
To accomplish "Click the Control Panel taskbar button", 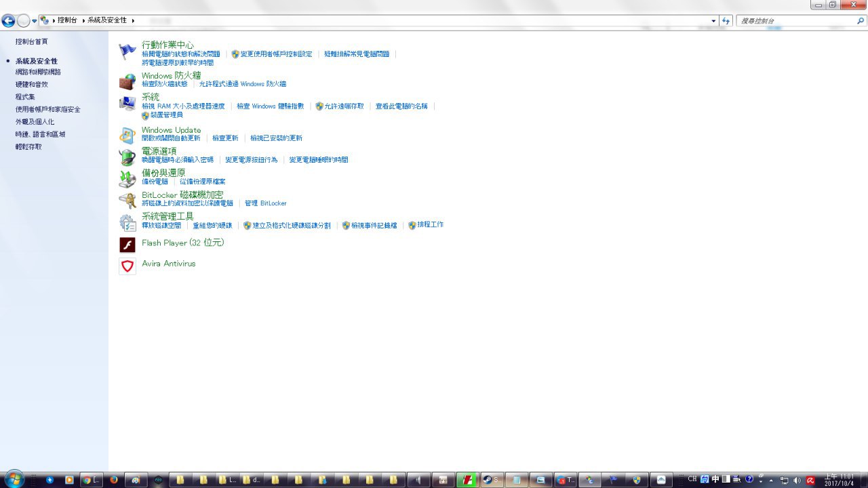I will tap(590, 480).
